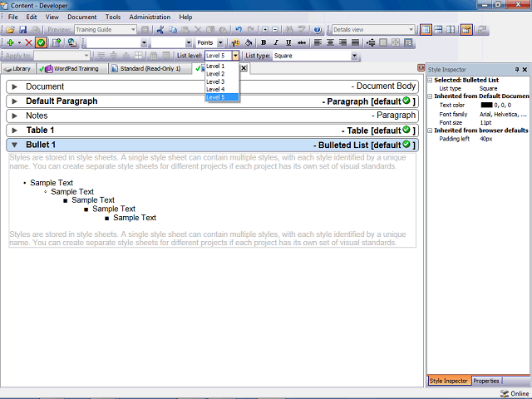Click the red X delete style icon

click(29, 42)
